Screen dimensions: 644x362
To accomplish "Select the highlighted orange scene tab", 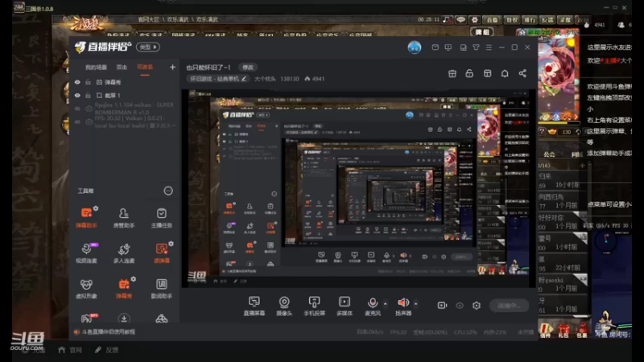I will (145, 68).
